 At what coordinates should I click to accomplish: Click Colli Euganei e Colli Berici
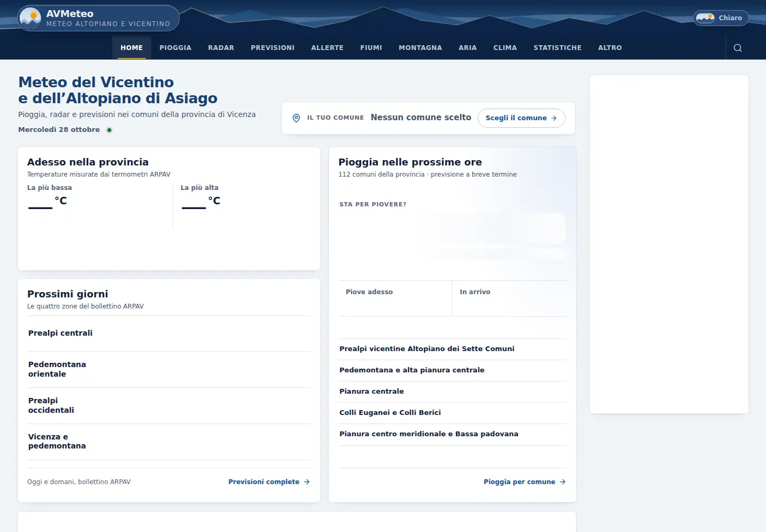452,413
